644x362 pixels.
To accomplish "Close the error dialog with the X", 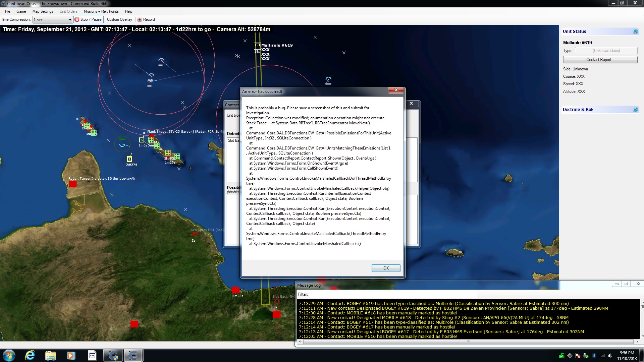I will point(396,90).
